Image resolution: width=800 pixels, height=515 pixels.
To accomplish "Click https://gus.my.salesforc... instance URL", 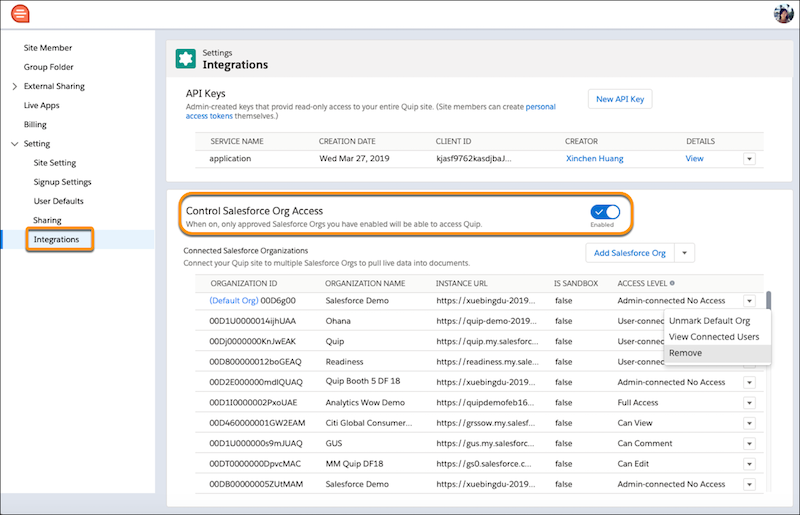I will pos(485,444).
